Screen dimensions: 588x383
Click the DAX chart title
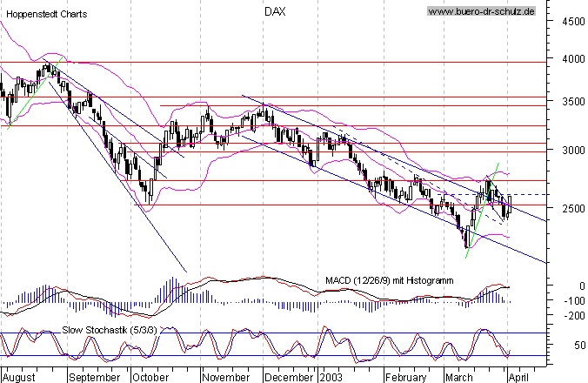click(275, 11)
